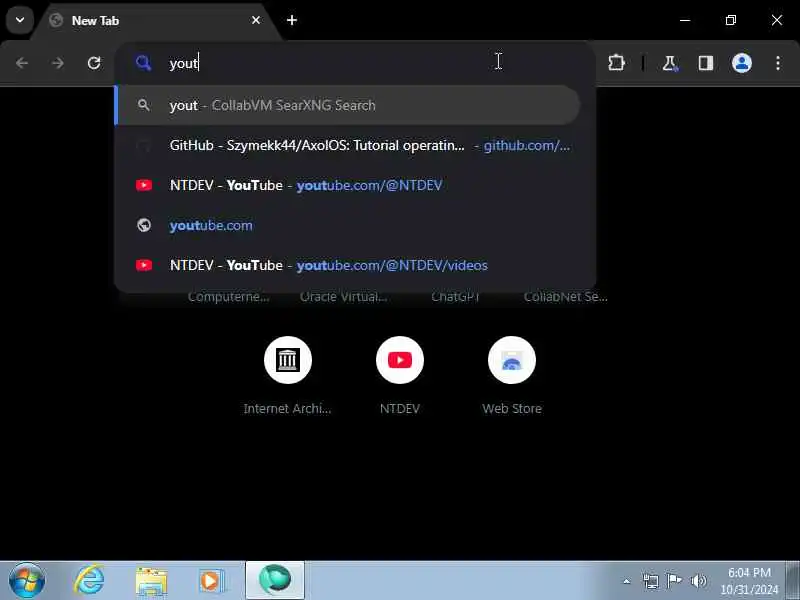Viewport: 800px width, 600px height.
Task: Show hidden tray icons arrow
Action: (627, 581)
